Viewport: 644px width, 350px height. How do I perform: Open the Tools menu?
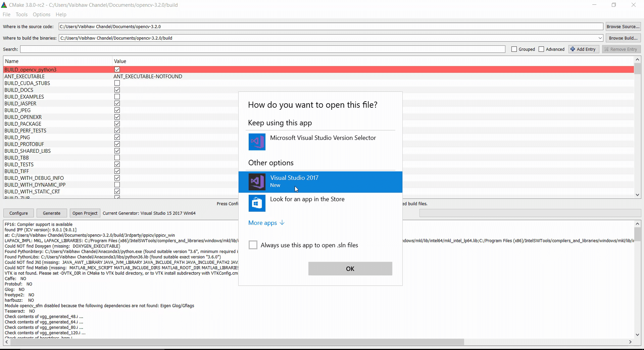[x=21, y=14]
